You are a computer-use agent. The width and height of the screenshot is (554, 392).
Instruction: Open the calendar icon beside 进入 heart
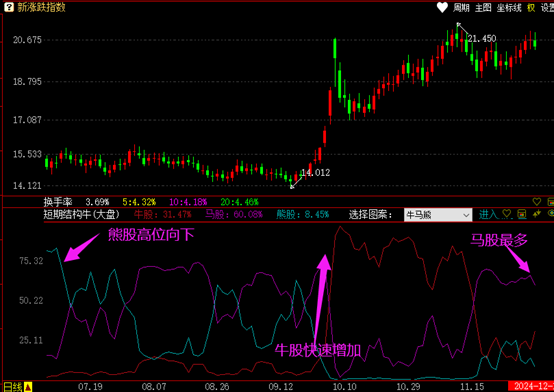[522, 214]
